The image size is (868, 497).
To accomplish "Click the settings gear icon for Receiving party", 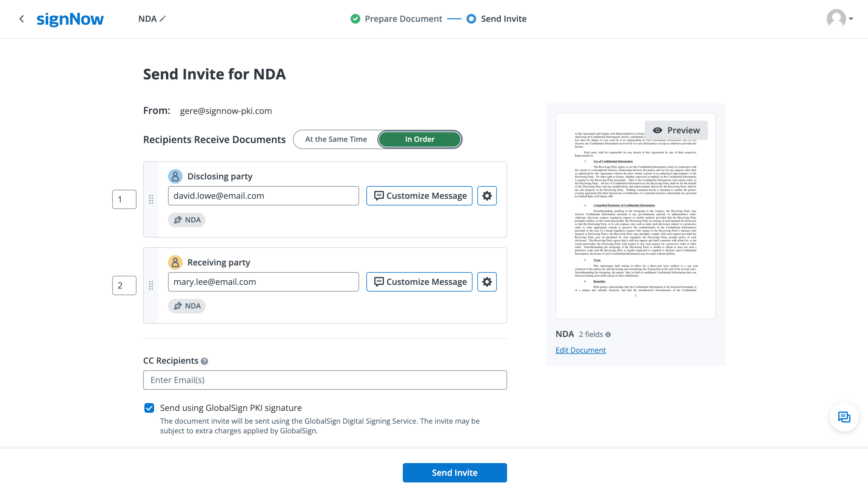I will [487, 281].
